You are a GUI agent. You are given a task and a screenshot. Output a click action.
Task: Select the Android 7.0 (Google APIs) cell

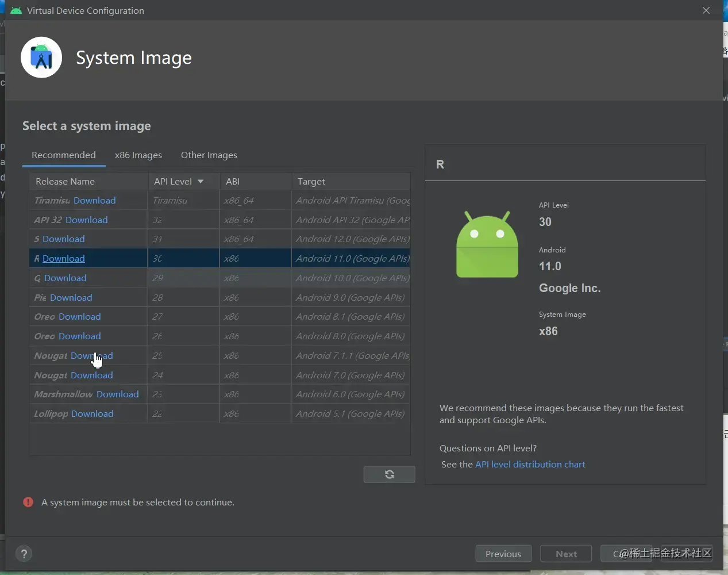351,375
